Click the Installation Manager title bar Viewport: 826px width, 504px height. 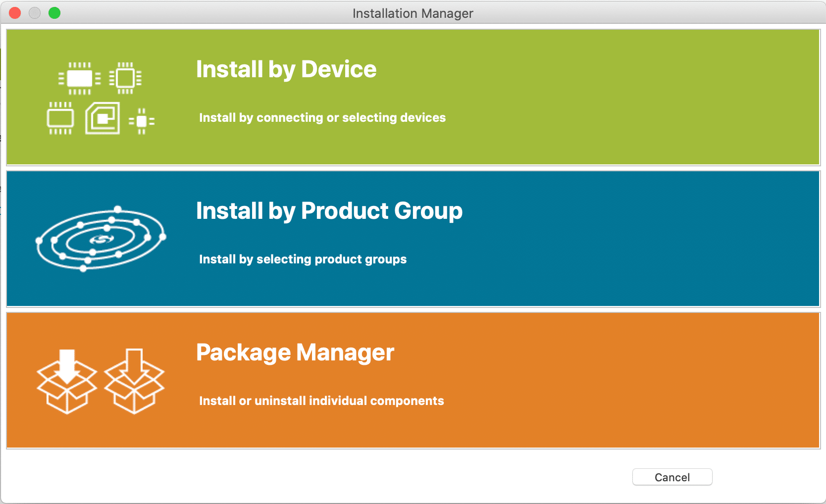tap(413, 13)
